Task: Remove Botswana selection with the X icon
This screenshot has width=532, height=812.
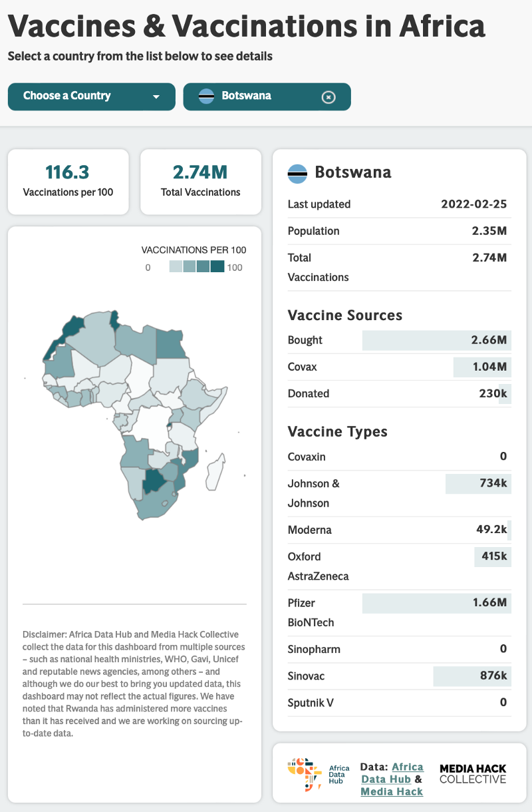Action: (x=329, y=97)
